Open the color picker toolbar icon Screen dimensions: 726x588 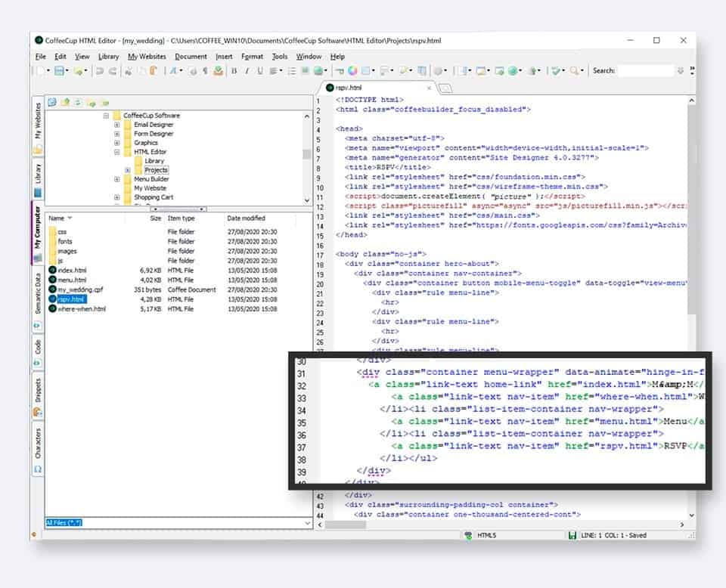pyautogui.click(x=352, y=72)
